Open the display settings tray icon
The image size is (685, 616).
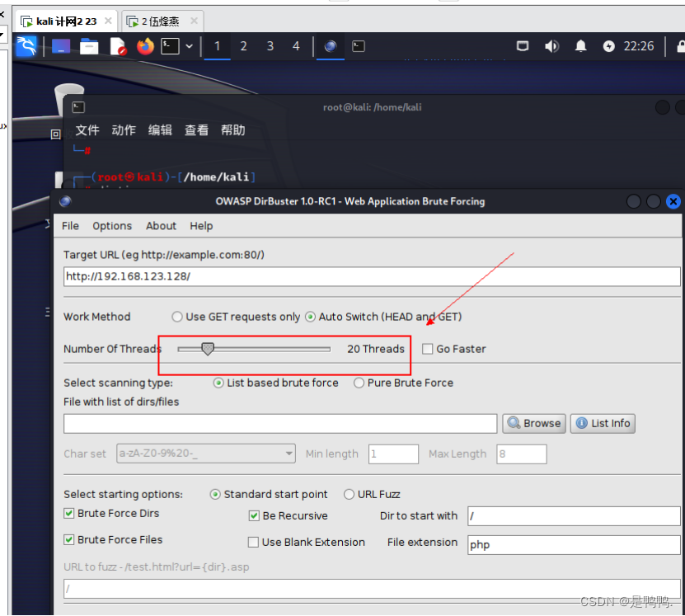pos(523,46)
